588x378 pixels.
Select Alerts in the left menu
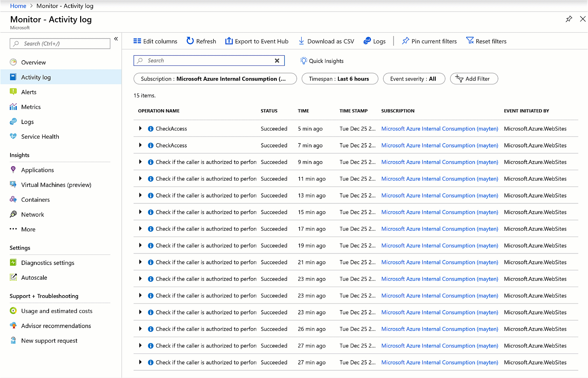pos(29,92)
